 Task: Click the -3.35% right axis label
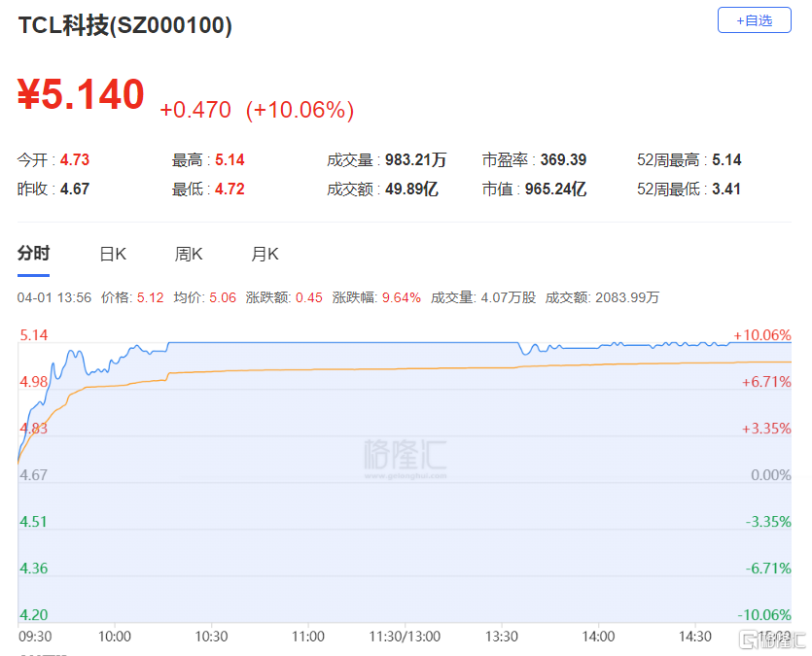(768, 522)
